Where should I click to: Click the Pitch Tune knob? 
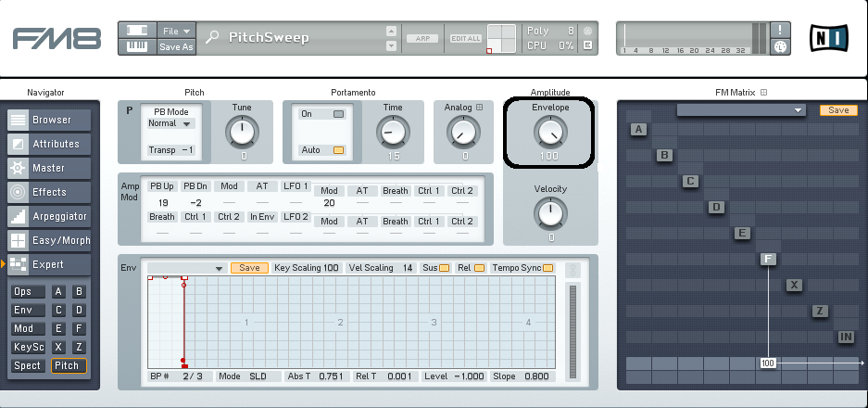point(242,133)
